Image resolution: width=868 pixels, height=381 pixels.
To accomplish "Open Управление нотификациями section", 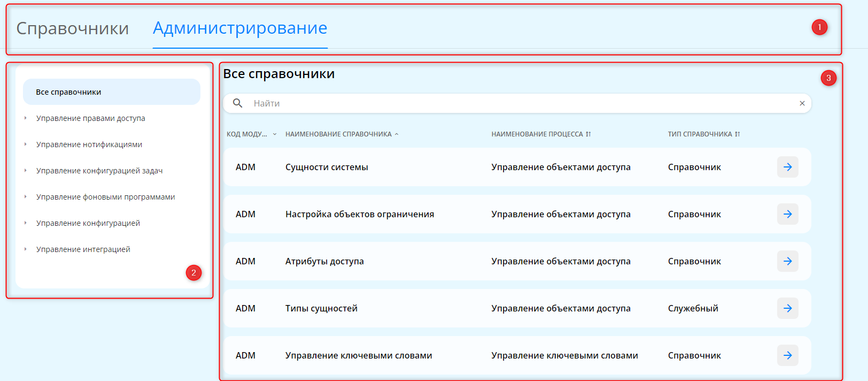I will 89,144.
